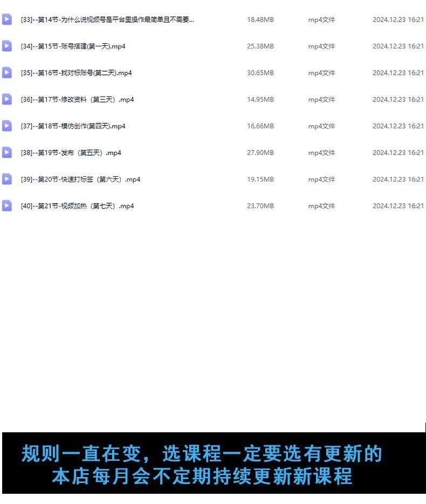The width and height of the screenshot is (426, 504).
Task: Click mp4文件 type in the 第17节 row
Action: [321, 100]
